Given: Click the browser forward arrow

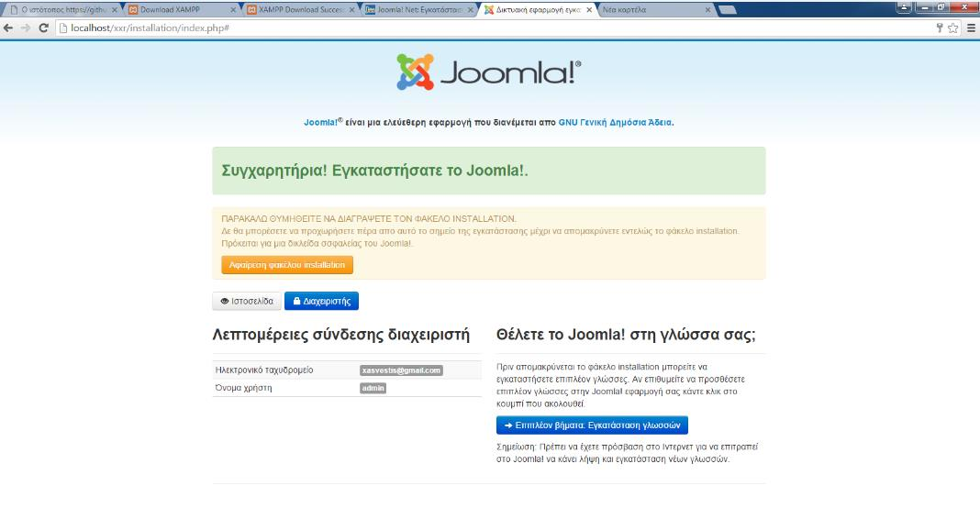Looking at the screenshot, I should click(x=26, y=28).
